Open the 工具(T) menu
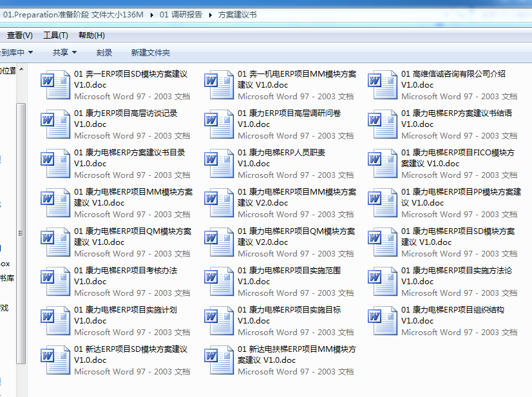The height and width of the screenshot is (397, 532). (55, 35)
